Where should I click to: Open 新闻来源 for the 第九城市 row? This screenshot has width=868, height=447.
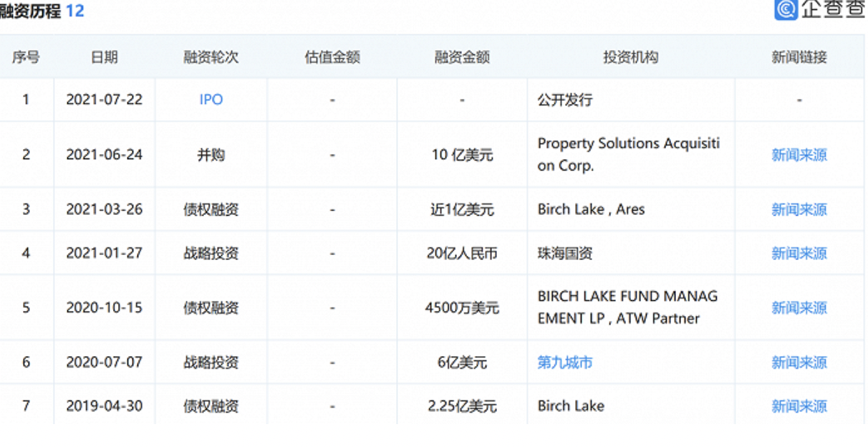tap(799, 362)
